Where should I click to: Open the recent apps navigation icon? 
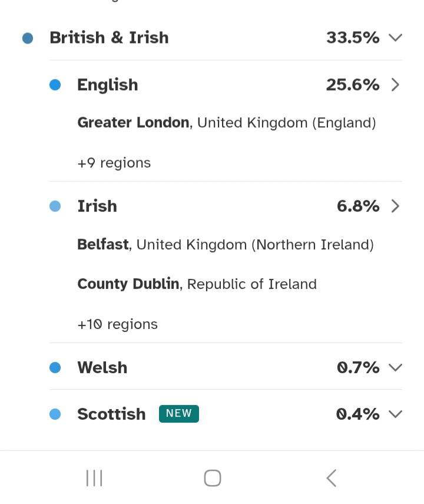(x=94, y=478)
